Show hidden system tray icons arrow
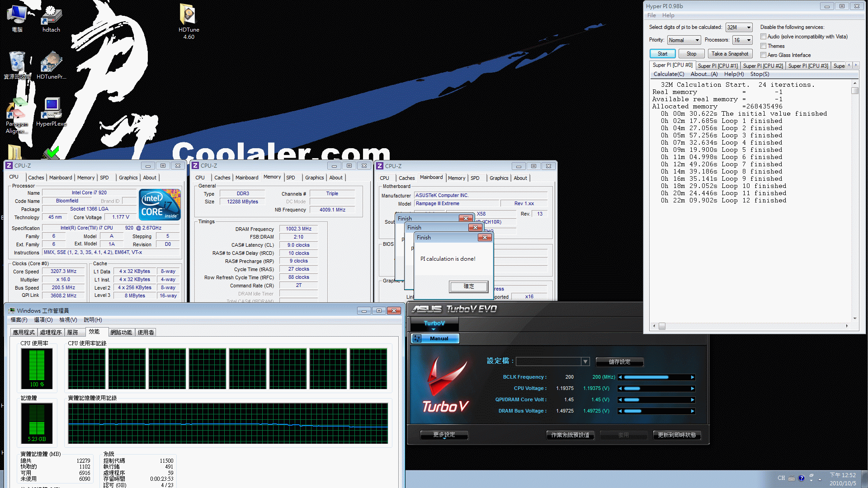868x488 pixels. [x=820, y=479]
